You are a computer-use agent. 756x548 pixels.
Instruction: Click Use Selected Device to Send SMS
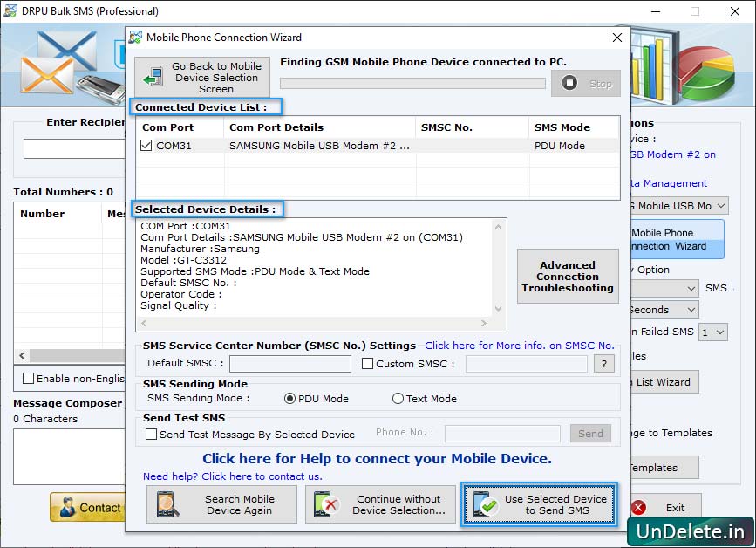click(x=539, y=504)
